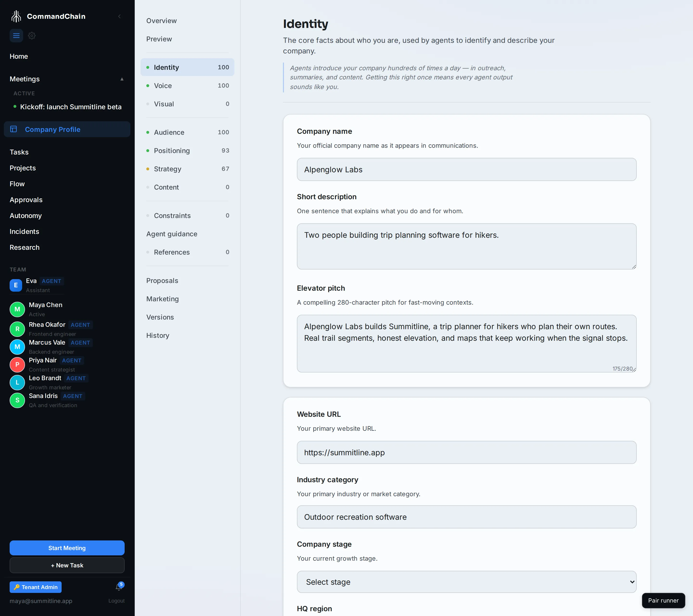Click Marcus Vale's blue avatar
693x616 pixels.
(x=17, y=347)
